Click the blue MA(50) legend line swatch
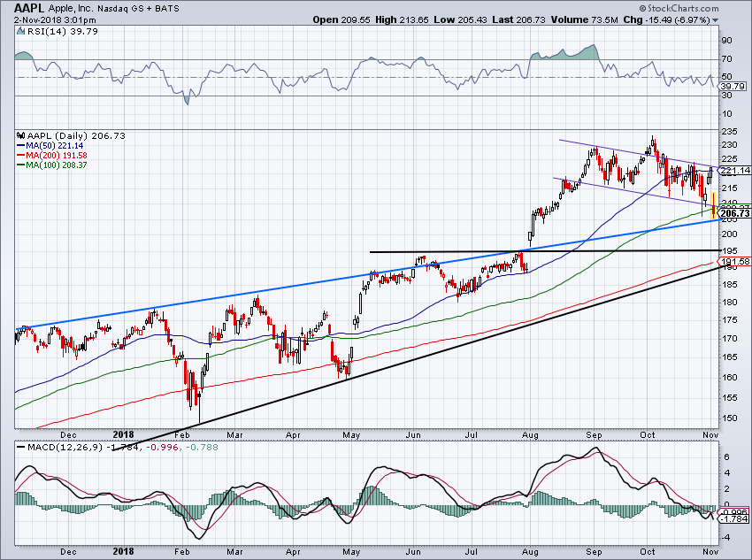 pyautogui.click(x=20, y=146)
